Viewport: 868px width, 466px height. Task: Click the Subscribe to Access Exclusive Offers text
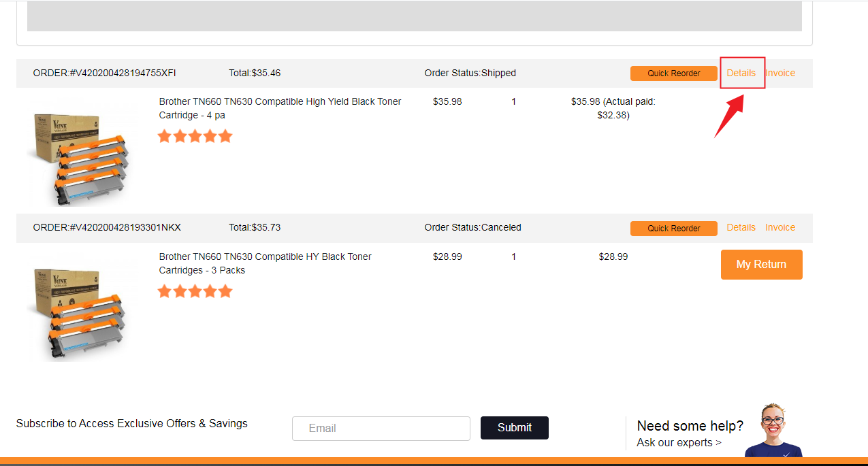tap(132, 424)
